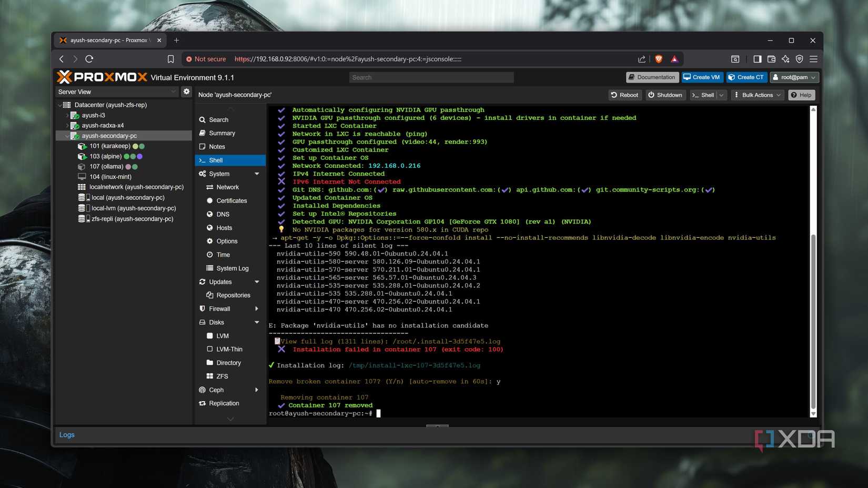Screen dimensions: 868x488
Task: Click the terminal vertical scrollbar
Action: [x=813, y=321]
